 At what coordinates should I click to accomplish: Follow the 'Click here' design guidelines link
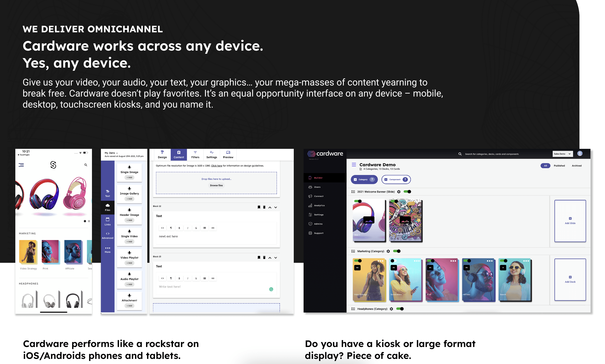tap(216, 166)
